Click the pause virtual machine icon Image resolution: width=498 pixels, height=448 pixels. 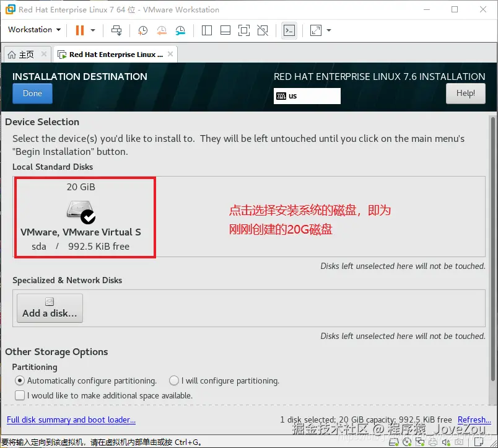(x=79, y=30)
